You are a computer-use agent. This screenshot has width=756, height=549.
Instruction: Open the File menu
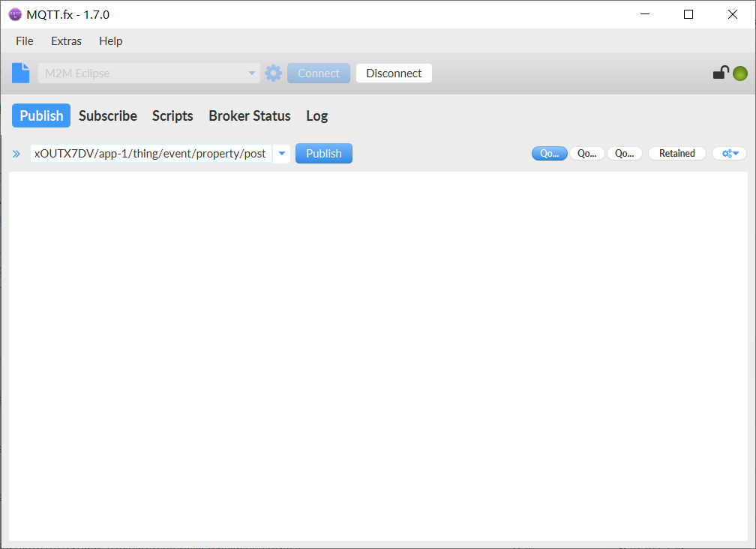point(25,41)
